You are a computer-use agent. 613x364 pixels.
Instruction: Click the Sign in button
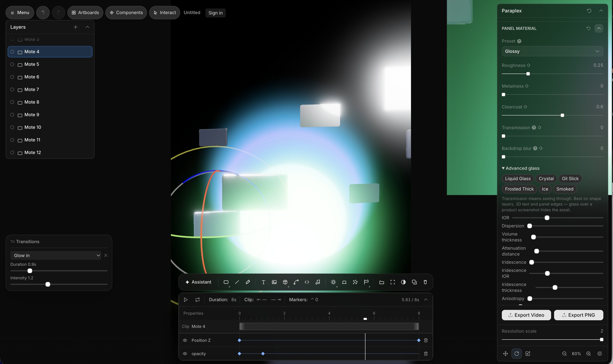click(x=215, y=13)
